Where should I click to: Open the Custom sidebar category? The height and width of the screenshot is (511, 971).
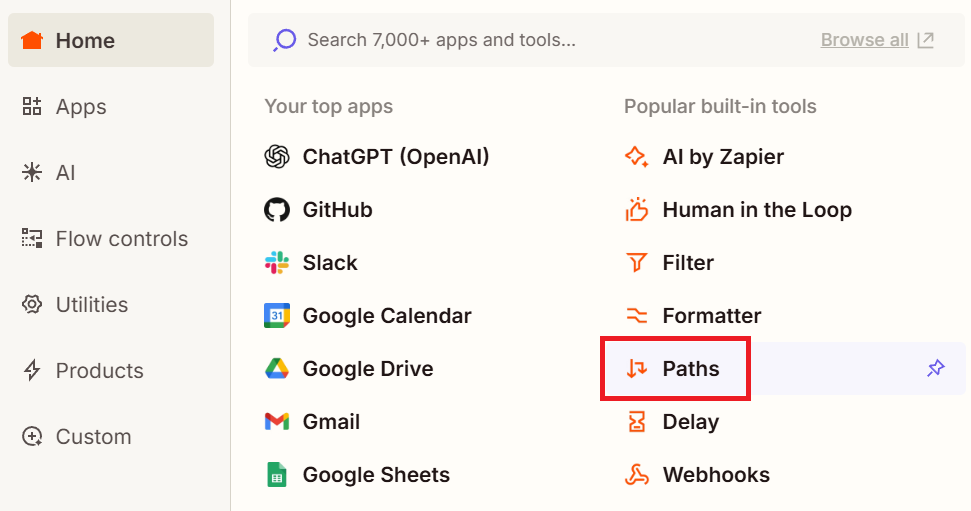click(x=93, y=437)
